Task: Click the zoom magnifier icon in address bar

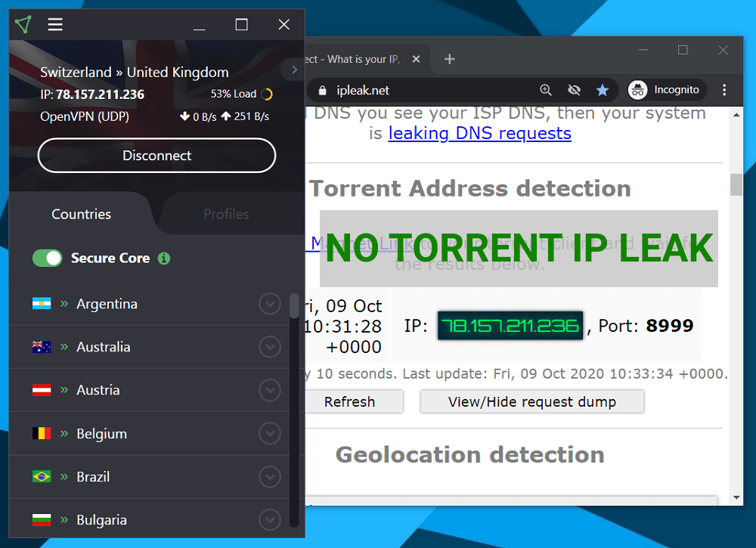Action: pyautogui.click(x=545, y=90)
